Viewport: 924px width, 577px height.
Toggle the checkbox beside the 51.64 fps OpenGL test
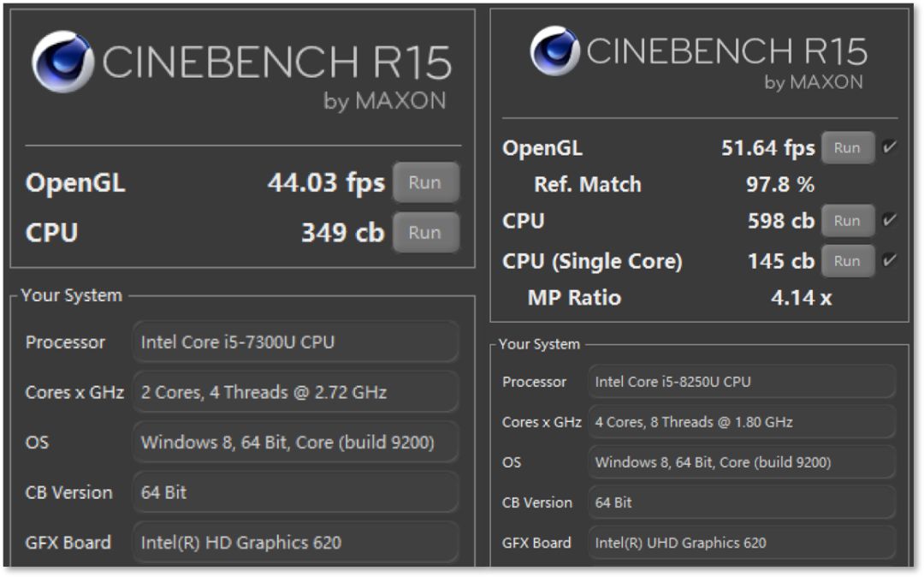click(x=890, y=147)
